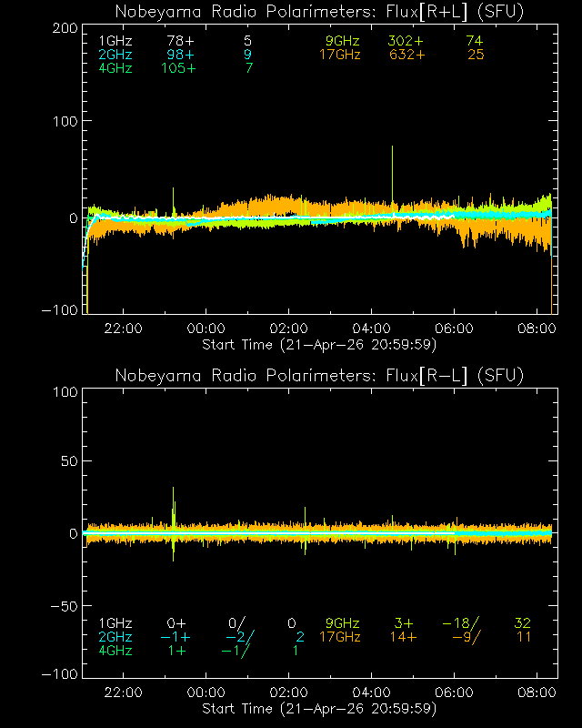Screen dimensions: 582x728
Task: Click the tall spike after 04:00 in top plot
Action: click(392, 173)
